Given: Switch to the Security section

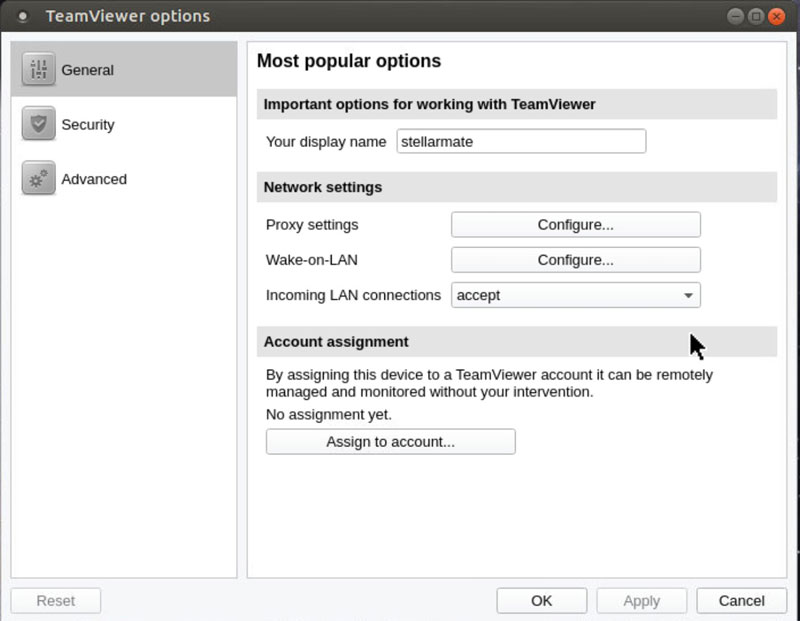Looking at the screenshot, I should [123, 124].
